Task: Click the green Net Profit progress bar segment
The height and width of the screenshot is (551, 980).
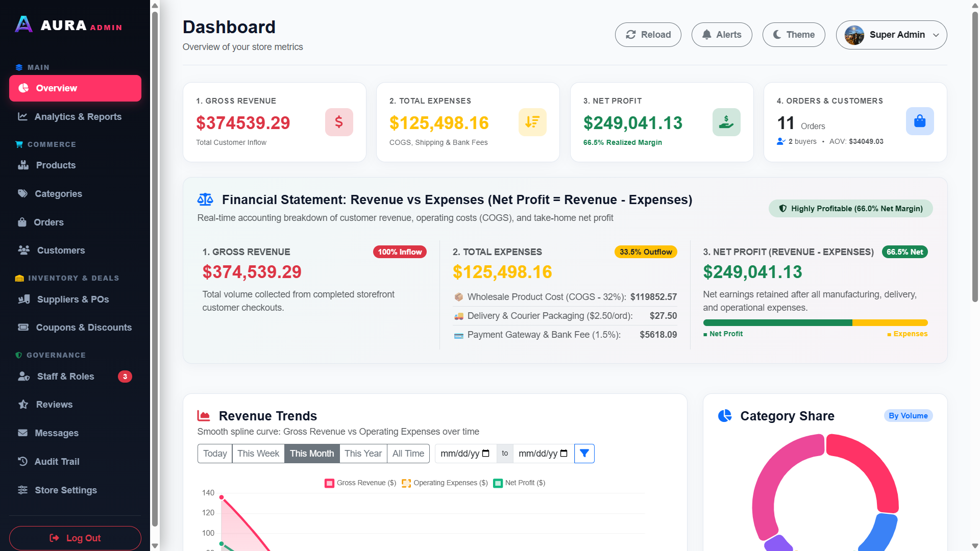Action: click(777, 323)
